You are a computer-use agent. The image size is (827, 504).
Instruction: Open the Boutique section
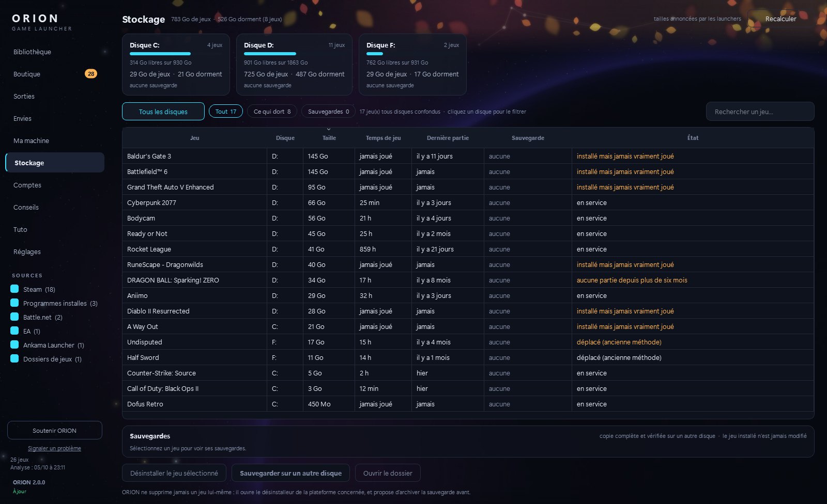pyautogui.click(x=55, y=74)
